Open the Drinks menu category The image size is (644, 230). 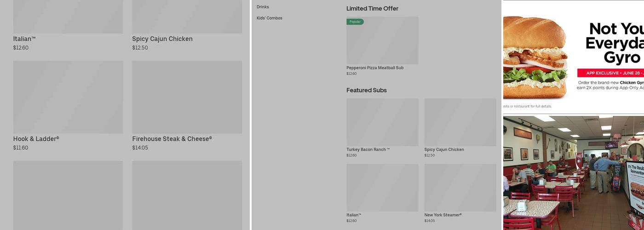pos(263,7)
